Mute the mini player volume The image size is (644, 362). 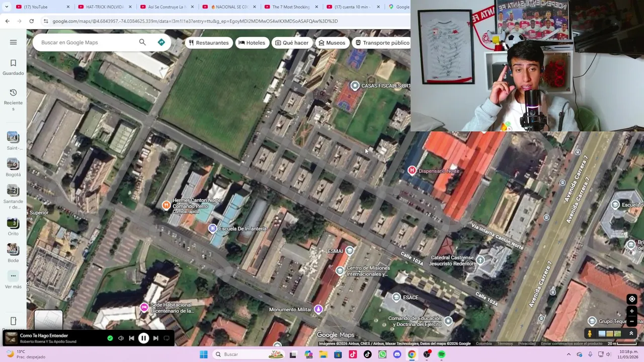click(x=121, y=338)
